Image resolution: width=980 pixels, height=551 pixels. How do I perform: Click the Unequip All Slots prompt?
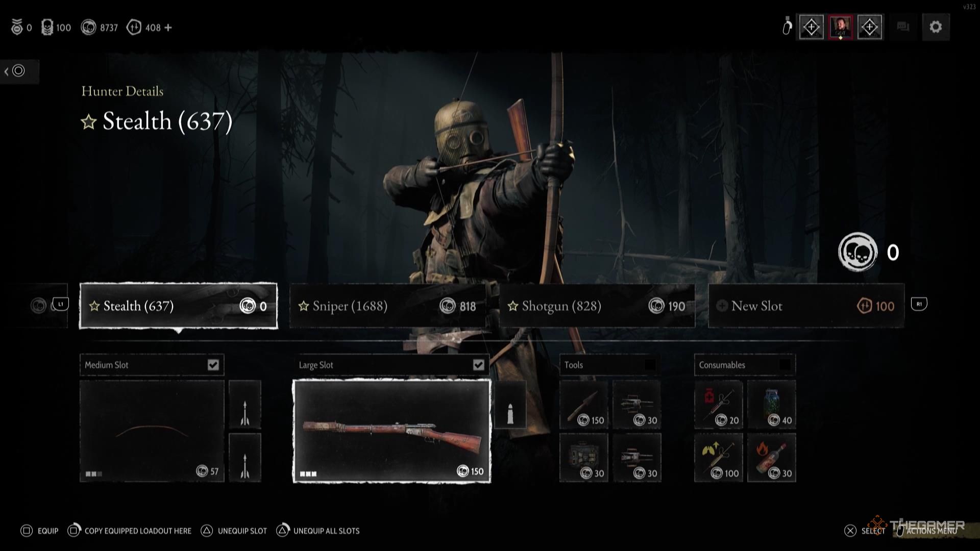318,531
